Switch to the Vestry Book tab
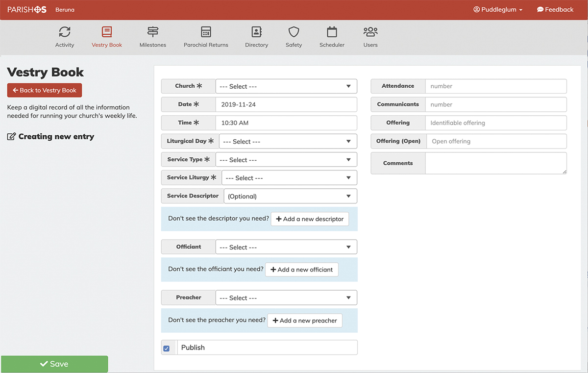Image resolution: width=588 pixels, height=373 pixels. [107, 37]
